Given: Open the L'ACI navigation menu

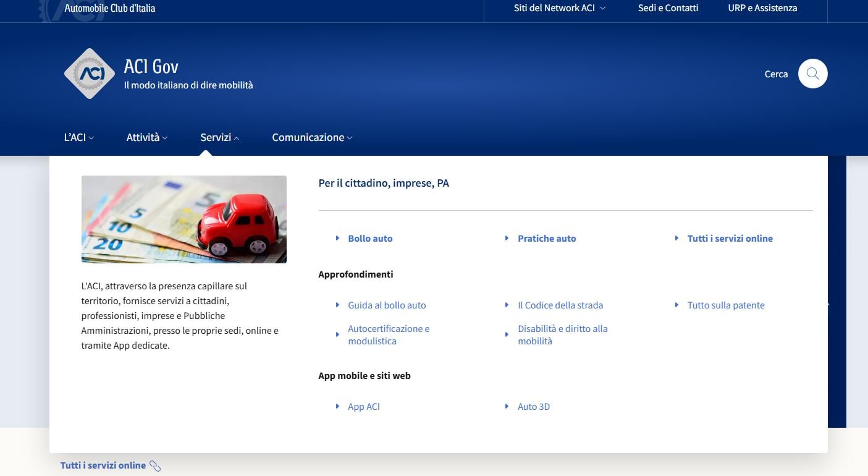Looking at the screenshot, I should pyautogui.click(x=78, y=137).
